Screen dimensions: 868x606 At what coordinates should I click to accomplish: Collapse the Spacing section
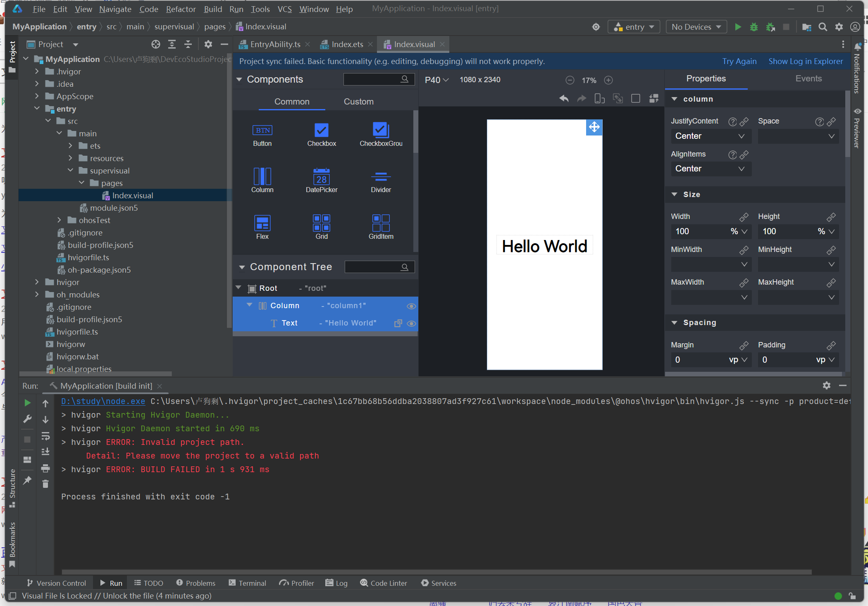(674, 323)
